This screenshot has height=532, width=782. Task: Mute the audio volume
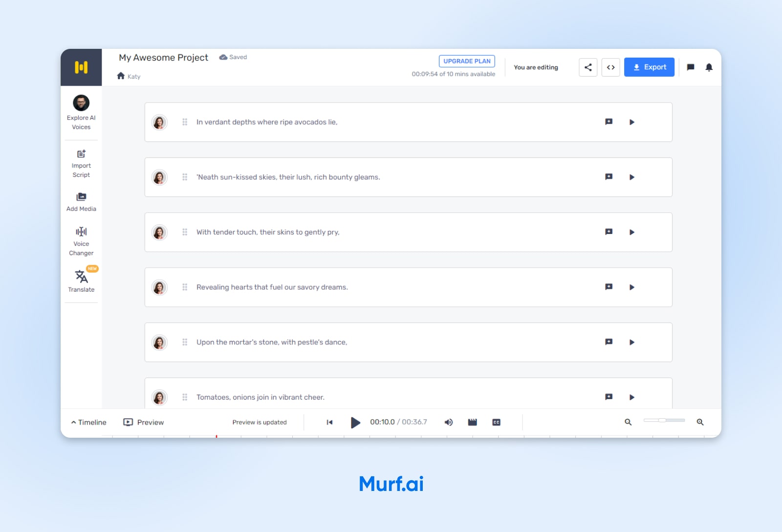[x=448, y=422]
